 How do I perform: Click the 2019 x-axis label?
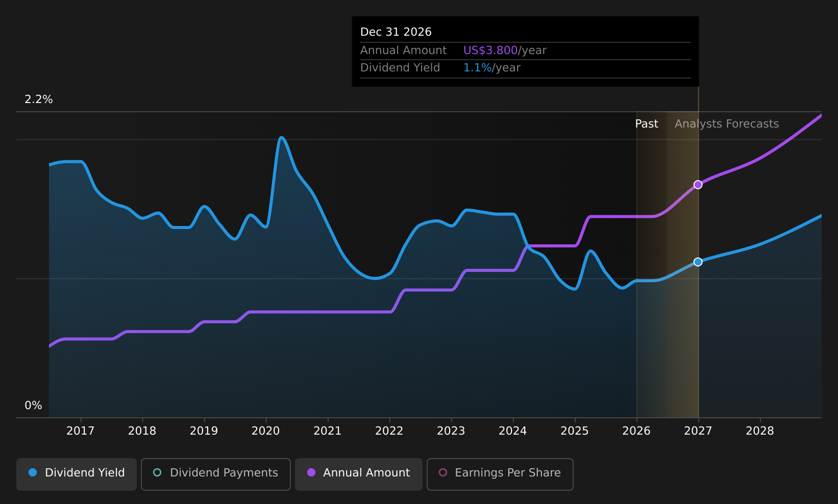(x=204, y=431)
